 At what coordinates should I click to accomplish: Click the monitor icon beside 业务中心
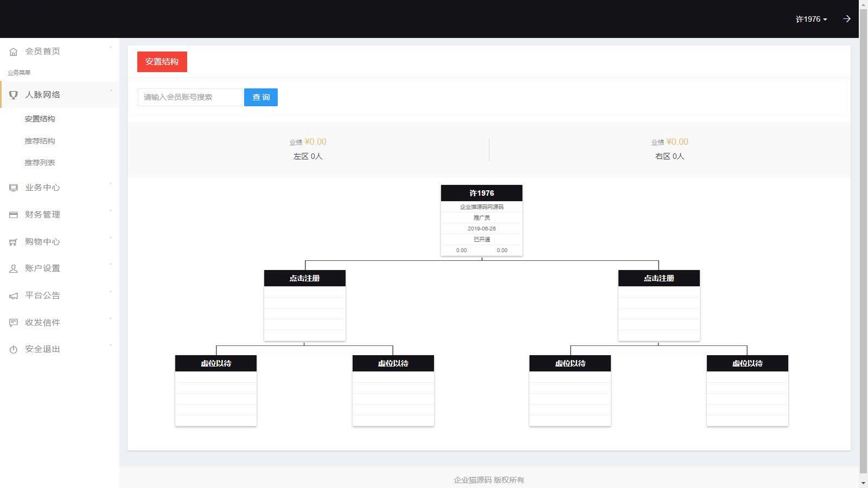pos(14,188)
